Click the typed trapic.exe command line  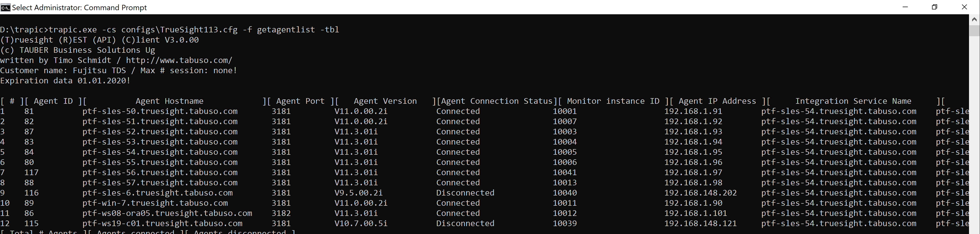pos(194,30)
